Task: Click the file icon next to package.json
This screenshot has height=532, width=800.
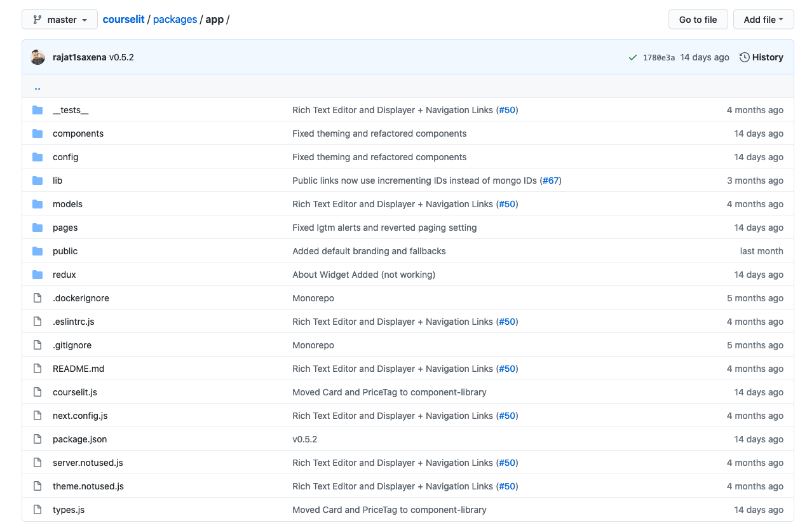Action: tap(37, 439)
